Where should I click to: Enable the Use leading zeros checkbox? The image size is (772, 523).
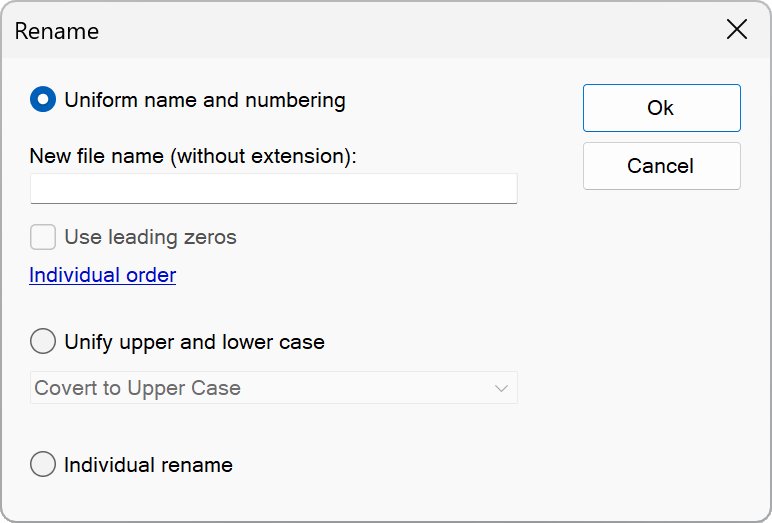point(43,237)
